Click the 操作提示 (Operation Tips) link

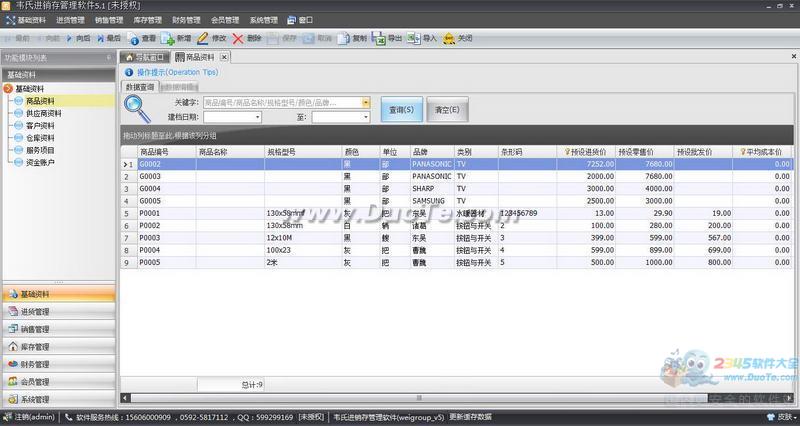click(178, 72)
